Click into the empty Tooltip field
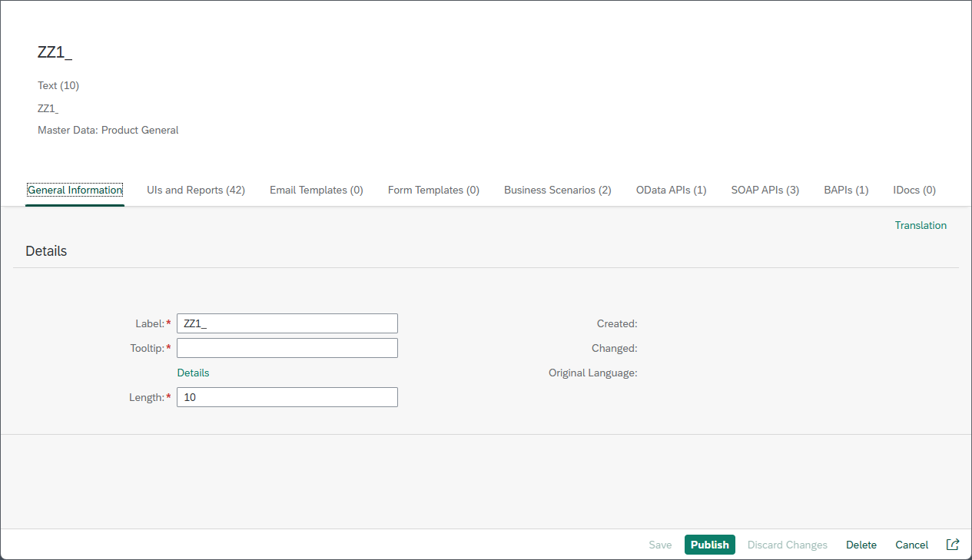This screenshot has width=972, height=560. point(287,348)
